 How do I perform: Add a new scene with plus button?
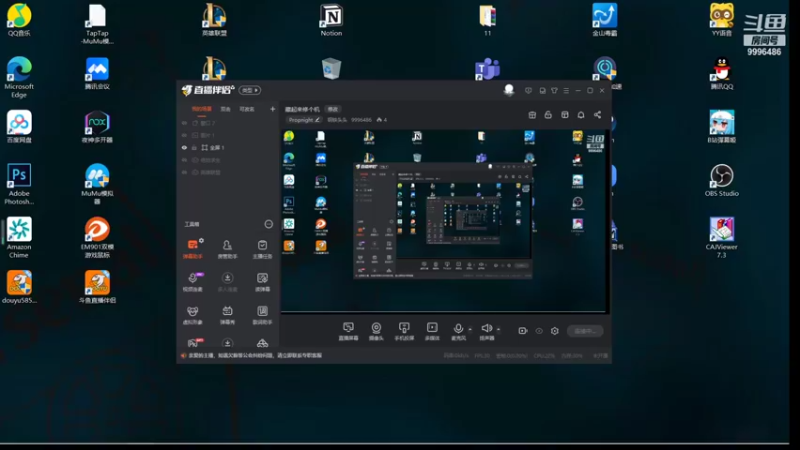pos(272,109)
